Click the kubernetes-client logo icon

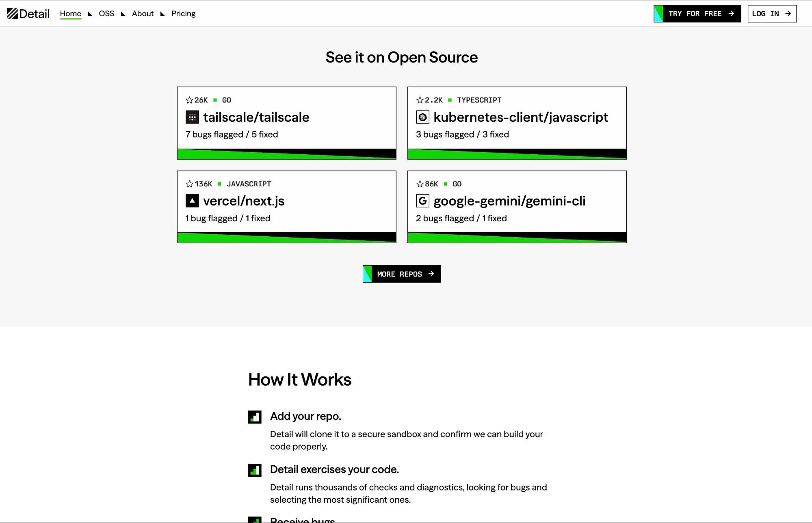click(x=422, y=117)
